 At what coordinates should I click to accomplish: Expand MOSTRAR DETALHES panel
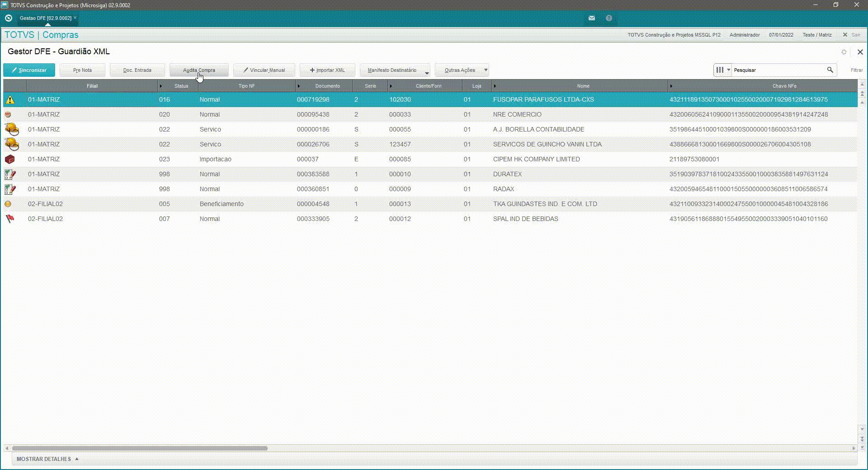click(x=47, y=459)
